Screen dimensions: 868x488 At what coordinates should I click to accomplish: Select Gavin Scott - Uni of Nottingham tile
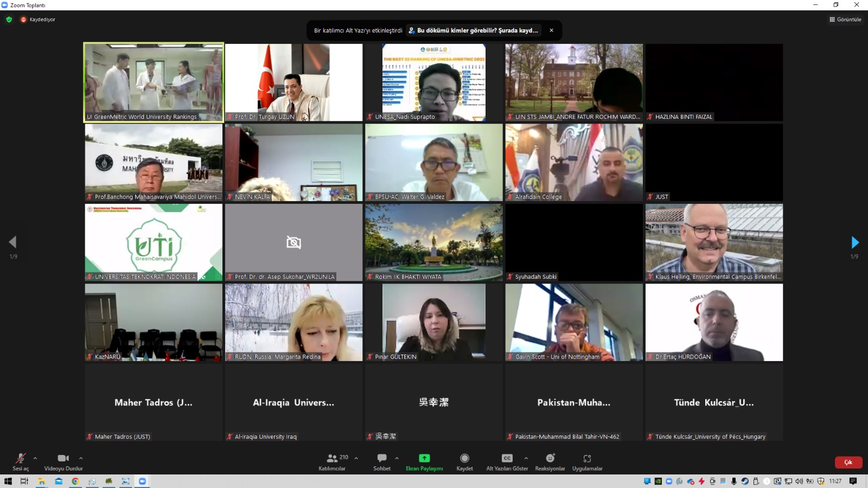(574, 323)
